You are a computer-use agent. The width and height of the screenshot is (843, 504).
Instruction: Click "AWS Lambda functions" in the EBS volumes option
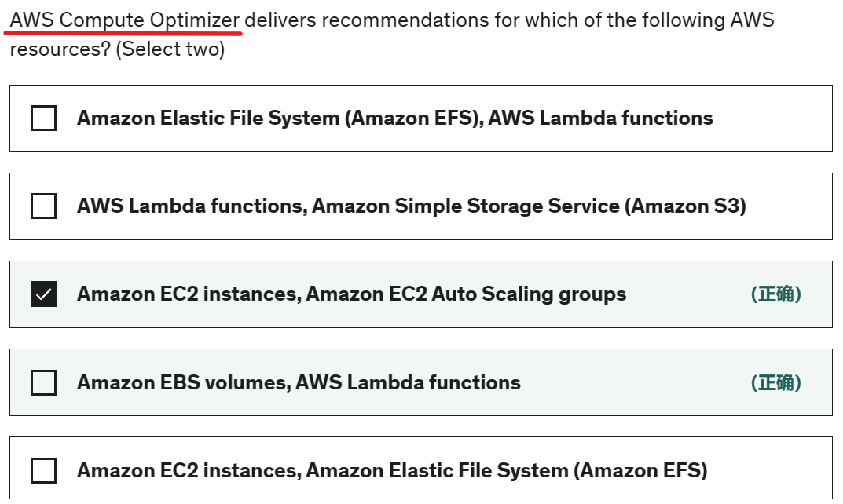point(409,382)
